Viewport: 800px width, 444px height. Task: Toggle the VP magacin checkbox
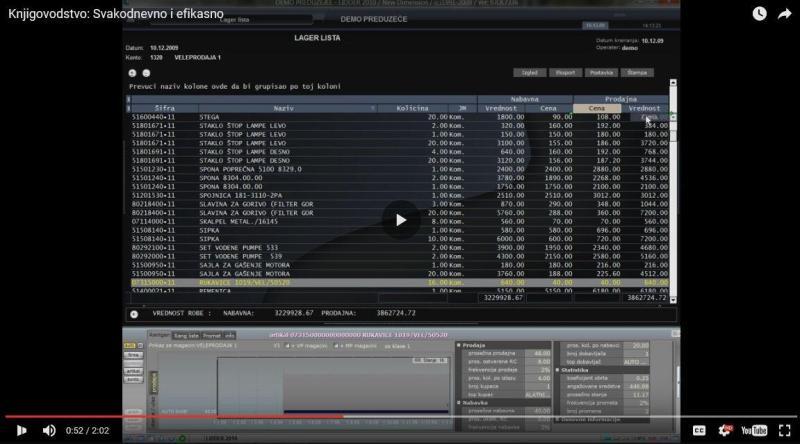tap(287, 346)
